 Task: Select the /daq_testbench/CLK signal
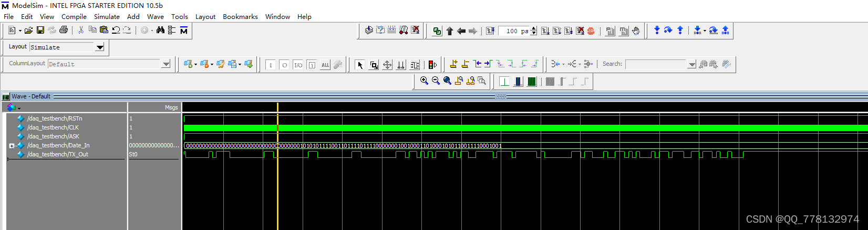(53, 127)
